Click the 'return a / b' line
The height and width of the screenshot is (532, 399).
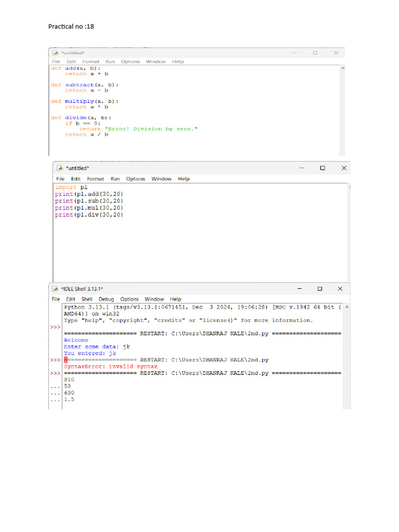87,135
